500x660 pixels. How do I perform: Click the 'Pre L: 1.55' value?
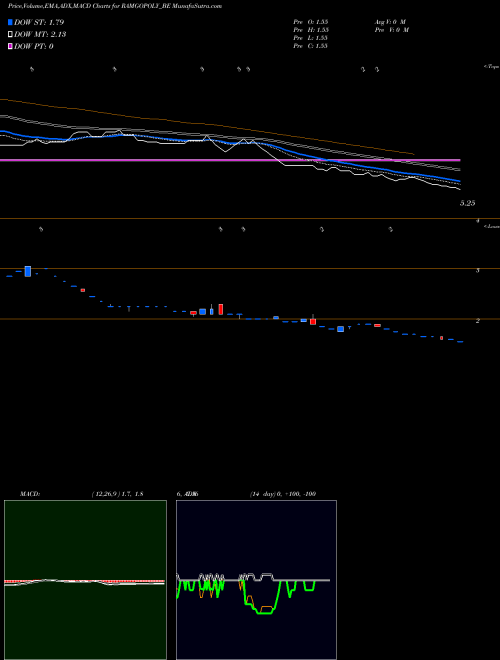pos(311,38)
